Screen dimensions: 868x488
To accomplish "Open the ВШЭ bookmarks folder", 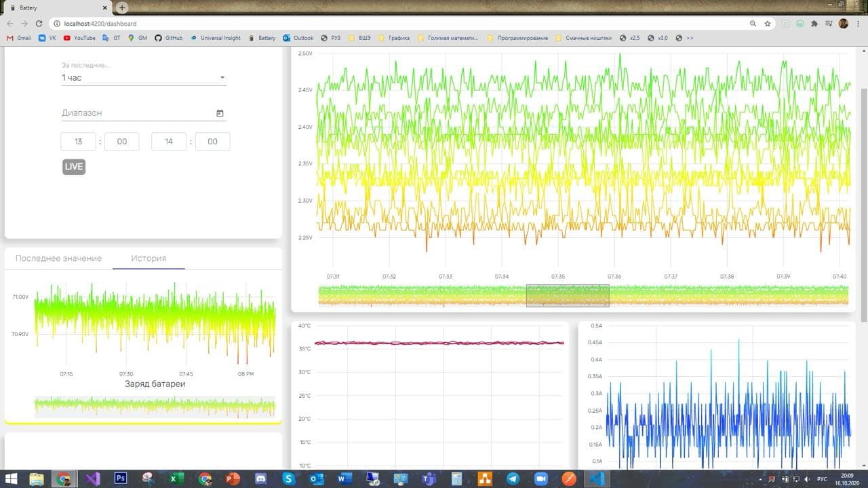I will coord(359,38).
